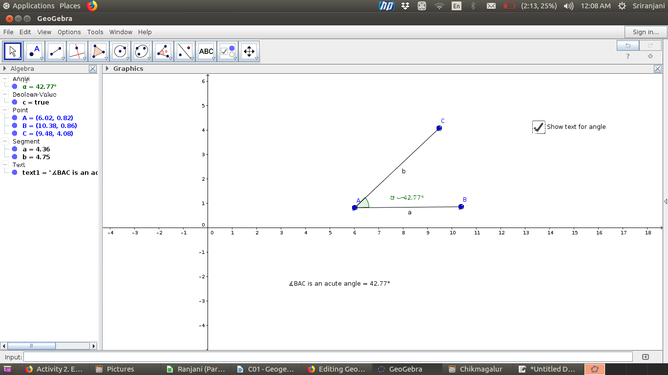Image resolution: width=668 pixels, height=375 pixels.
Task: Click the Sign in... button
Action: [645, 32]
